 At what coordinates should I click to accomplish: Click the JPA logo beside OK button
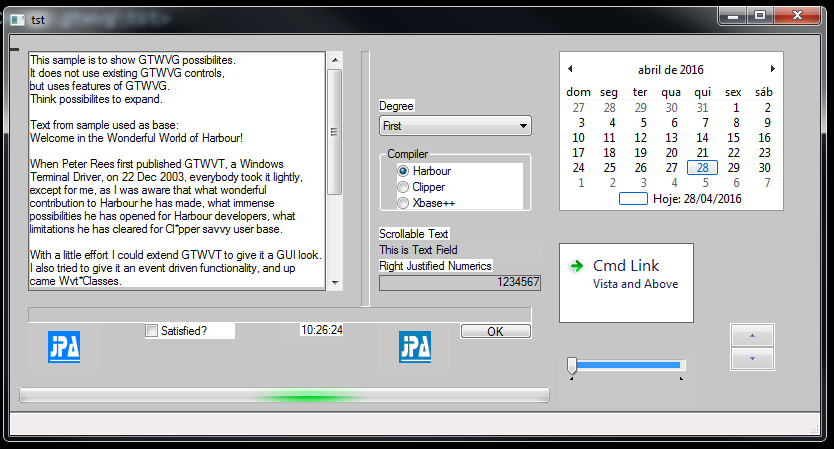[415, 347]
